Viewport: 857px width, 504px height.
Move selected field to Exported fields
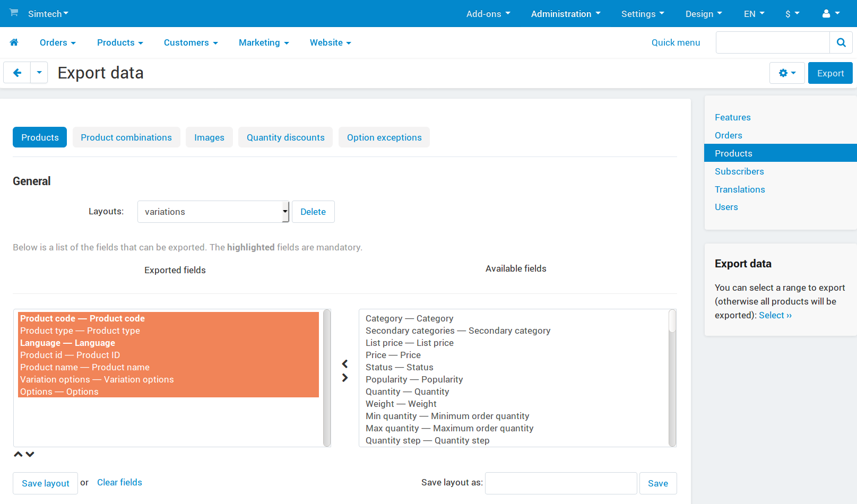click(x=345, y=364)
